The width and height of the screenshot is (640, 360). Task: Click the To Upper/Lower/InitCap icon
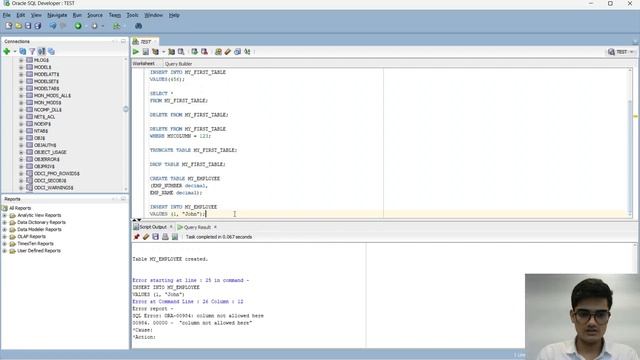click(x=247, y=52)
